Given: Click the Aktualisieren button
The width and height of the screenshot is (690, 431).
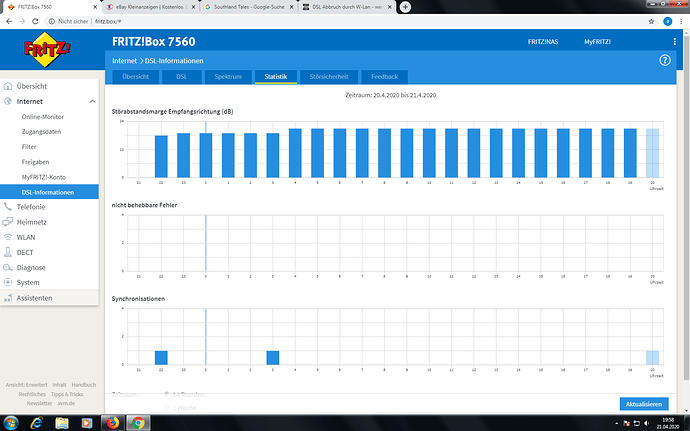Looking at the screenshot, I should 644,404.
